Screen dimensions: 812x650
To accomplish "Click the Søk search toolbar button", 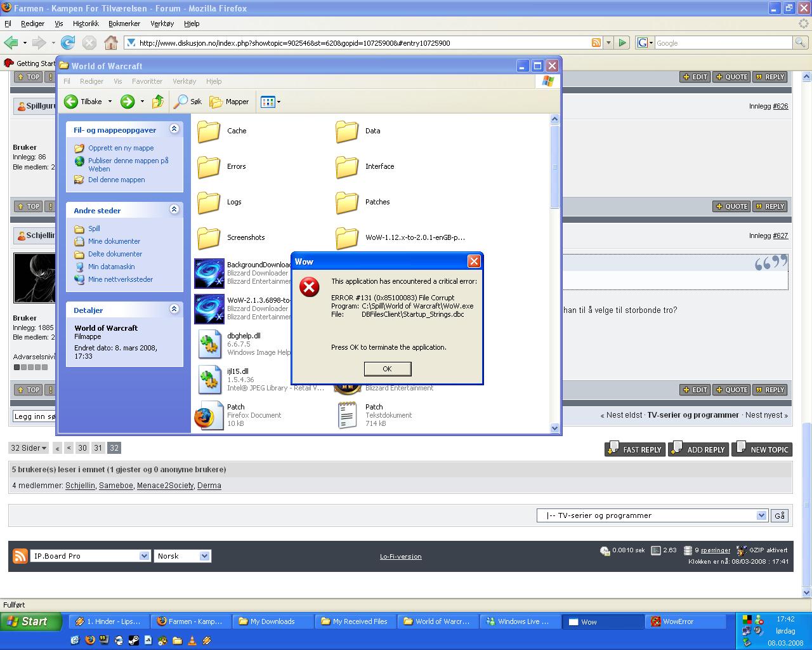I will 188,102.
